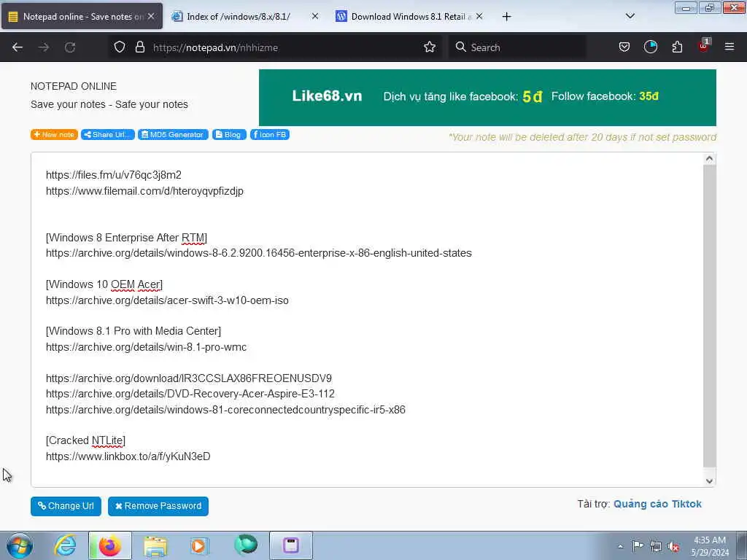The image size is (747, 560).
Task: Close the Download Windows 8.1 Retail tab
Action: 479,16
